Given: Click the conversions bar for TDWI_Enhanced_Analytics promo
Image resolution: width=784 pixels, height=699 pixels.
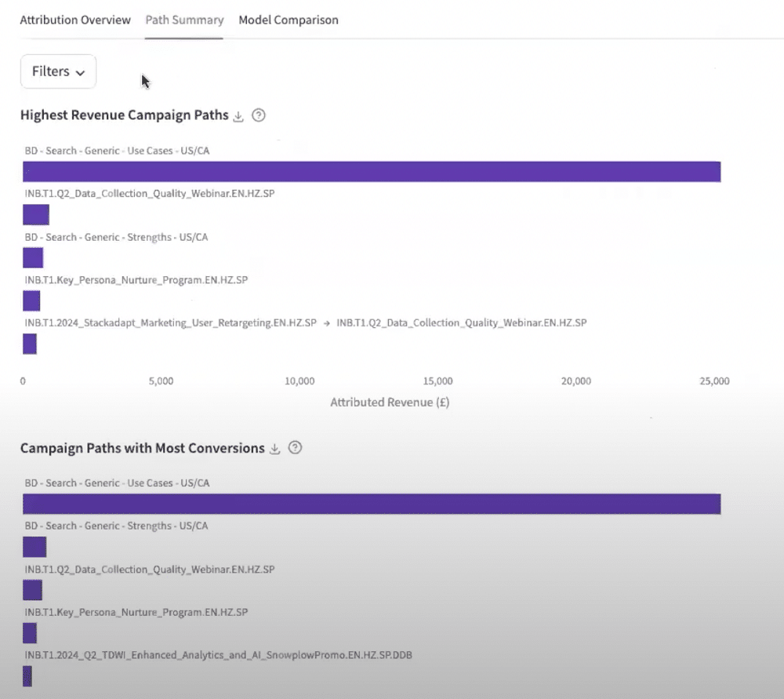Looking at the screenshot, I should [x=27, y=676].
